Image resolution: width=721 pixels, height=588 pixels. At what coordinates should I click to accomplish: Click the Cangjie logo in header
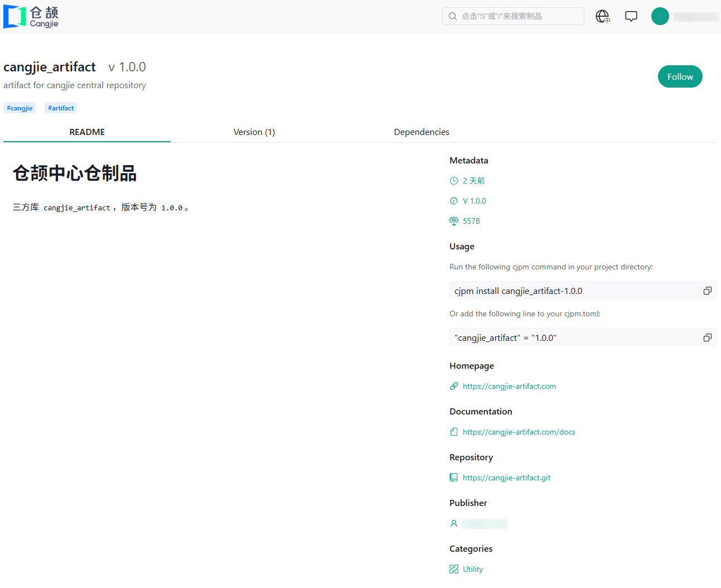pos(31,17)
